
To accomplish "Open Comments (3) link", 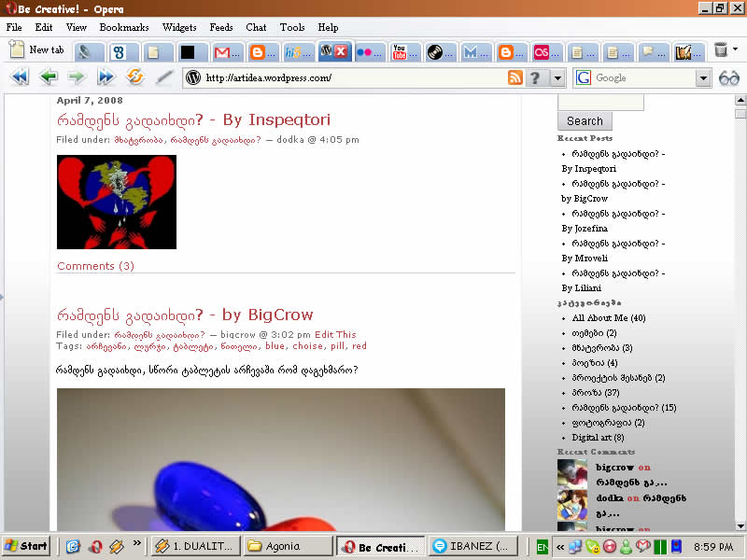I will [x=96, y=266].
